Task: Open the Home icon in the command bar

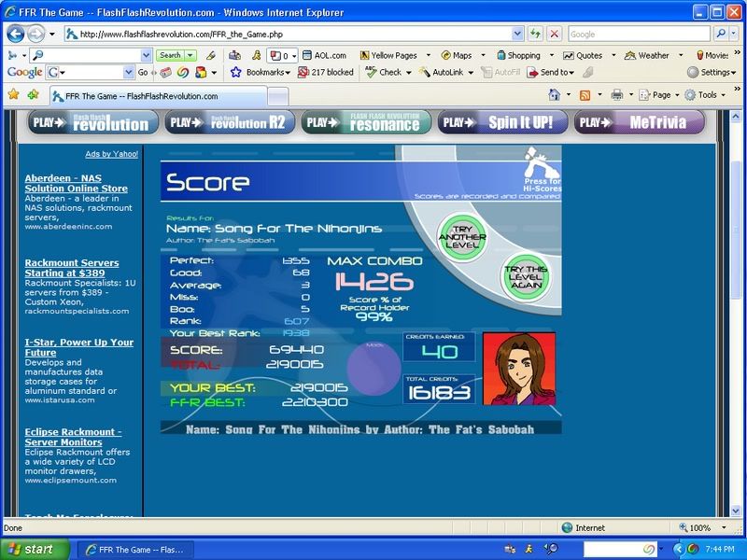Action: (x=555, y=95)
